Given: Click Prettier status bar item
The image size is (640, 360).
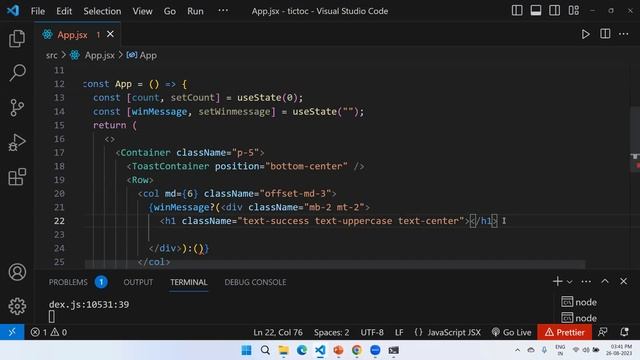Looking at the screenshot, I should tap(564, 332).
